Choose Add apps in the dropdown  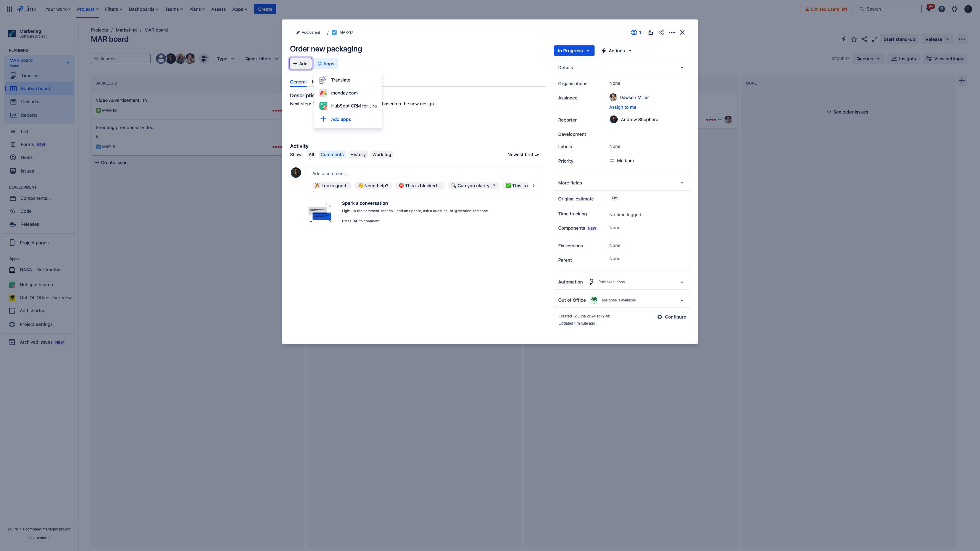click(x=348, y=119)
